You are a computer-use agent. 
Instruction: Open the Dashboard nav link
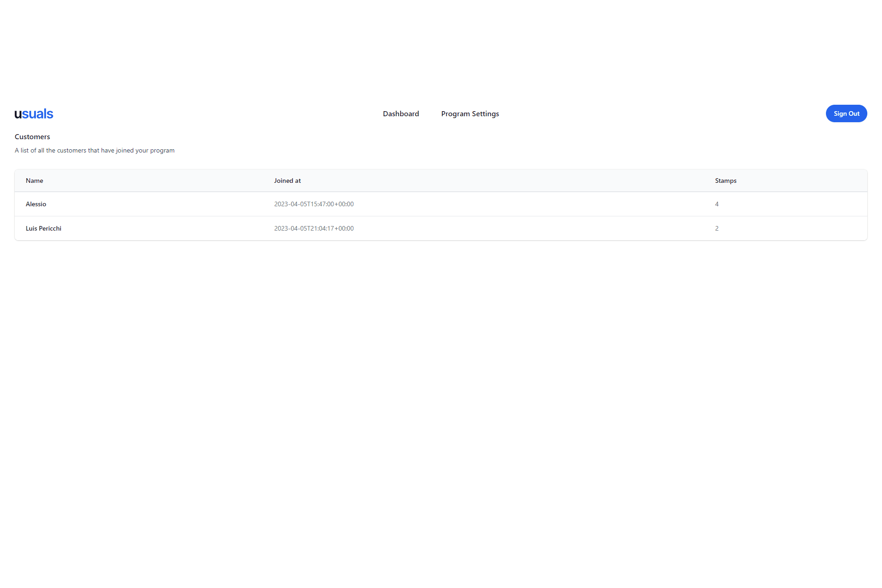(x=401, y=114)
